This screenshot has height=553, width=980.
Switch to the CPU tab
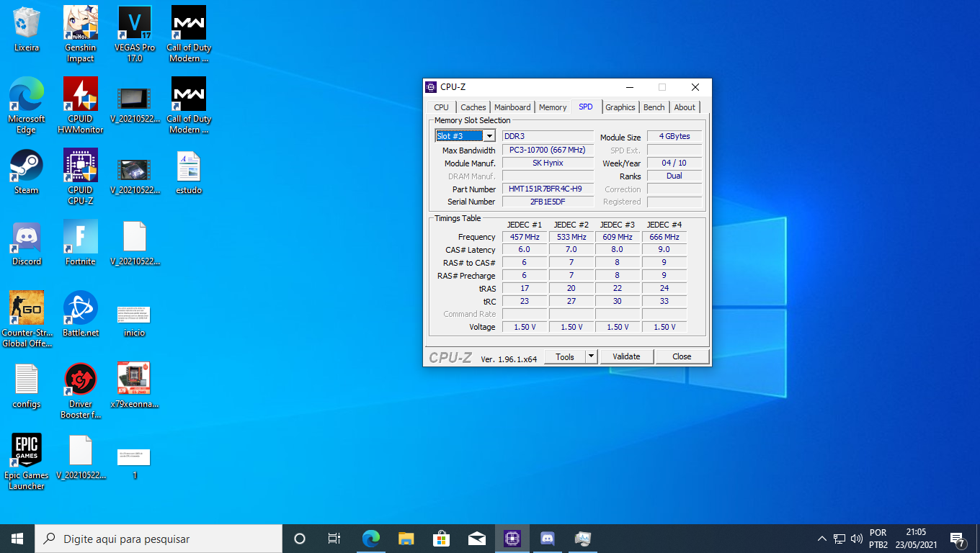pyautogui.click(x=441, y=107)
